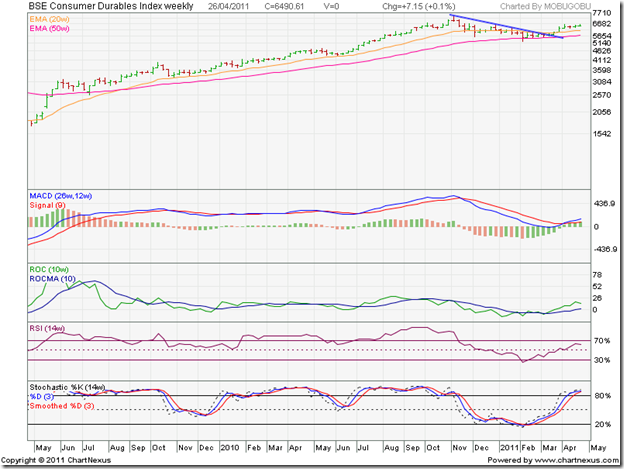This screenshot has height=469, width=624.
Task: Open the www.chartnexus.com link
Action: pyautogui.click(x=577, y=460)
